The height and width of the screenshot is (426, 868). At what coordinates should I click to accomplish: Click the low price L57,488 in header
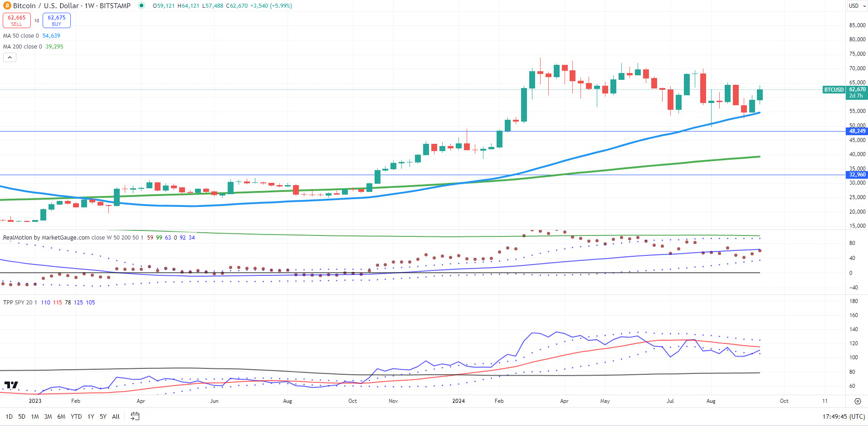tap(213, 6)
